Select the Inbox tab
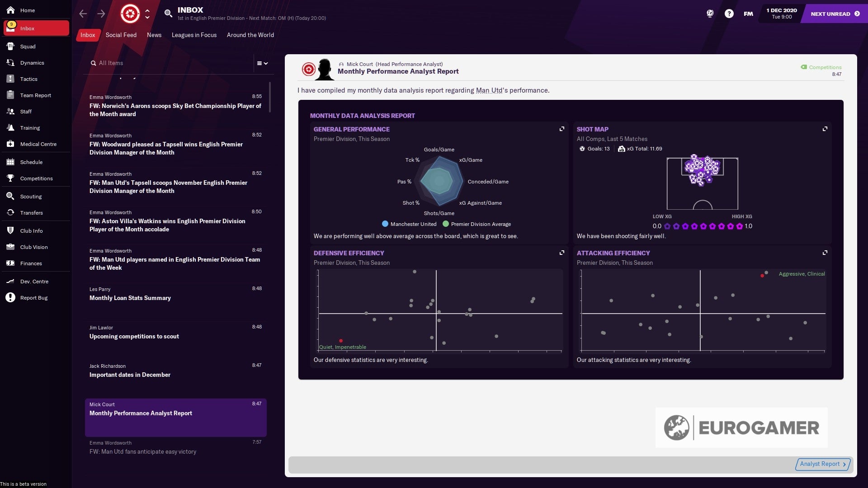Screen dimensions: 868x488 pos(88,35)
